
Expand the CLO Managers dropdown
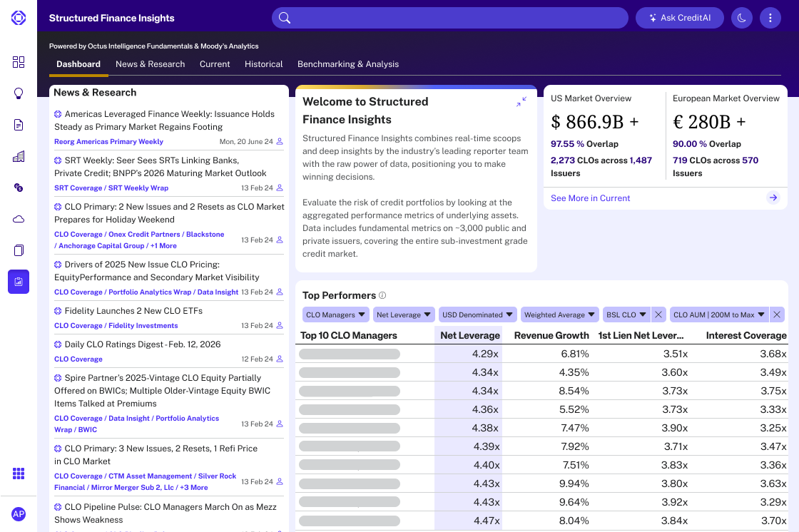click(x=335, y=314)
